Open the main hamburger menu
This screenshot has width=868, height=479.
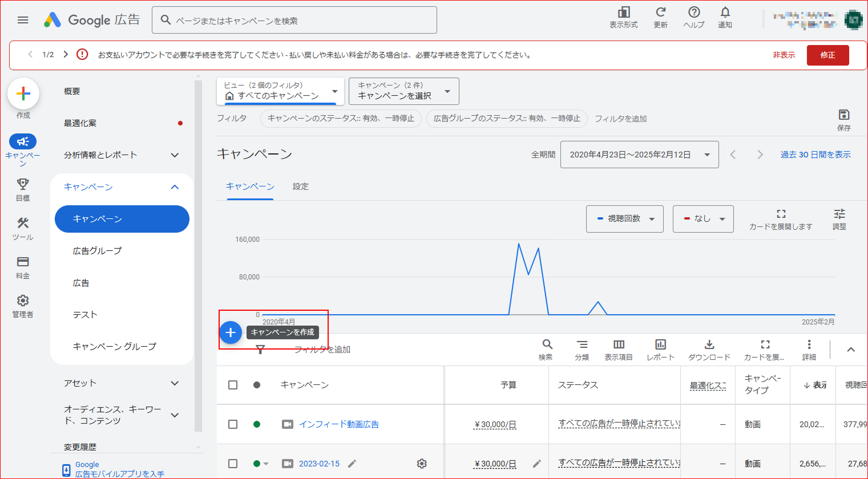click(23, 20)
